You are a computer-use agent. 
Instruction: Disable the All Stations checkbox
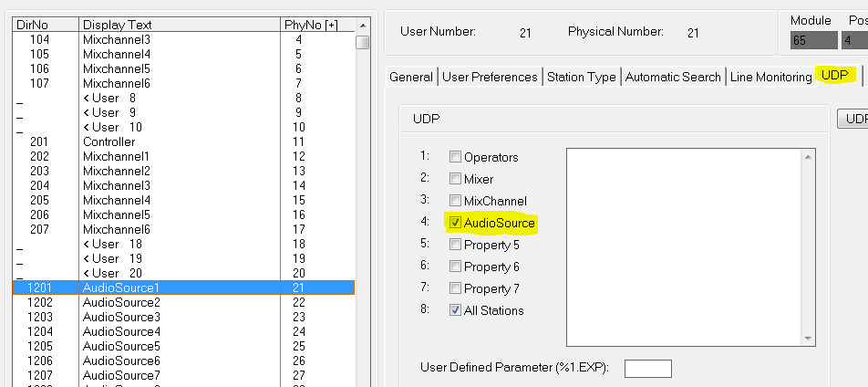coord(456,310)
